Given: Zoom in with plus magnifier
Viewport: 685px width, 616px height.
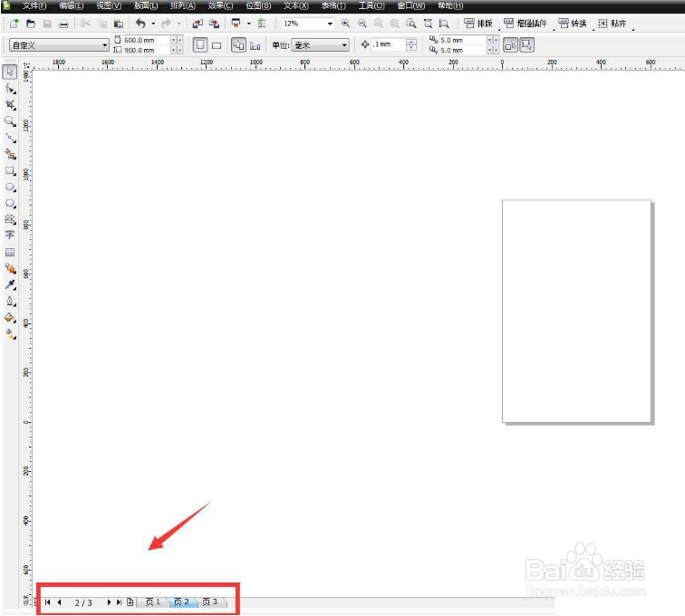Looking at the screenshot, I should pos(345,24).
